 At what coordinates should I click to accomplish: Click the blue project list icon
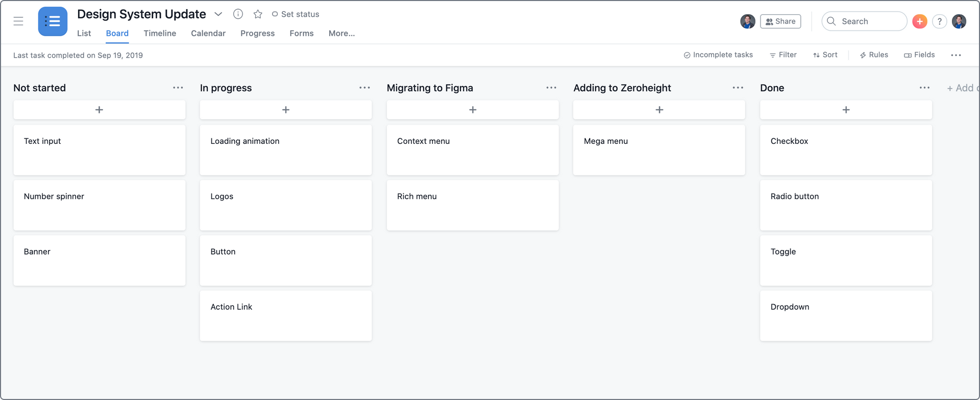(x=53, y=21)
